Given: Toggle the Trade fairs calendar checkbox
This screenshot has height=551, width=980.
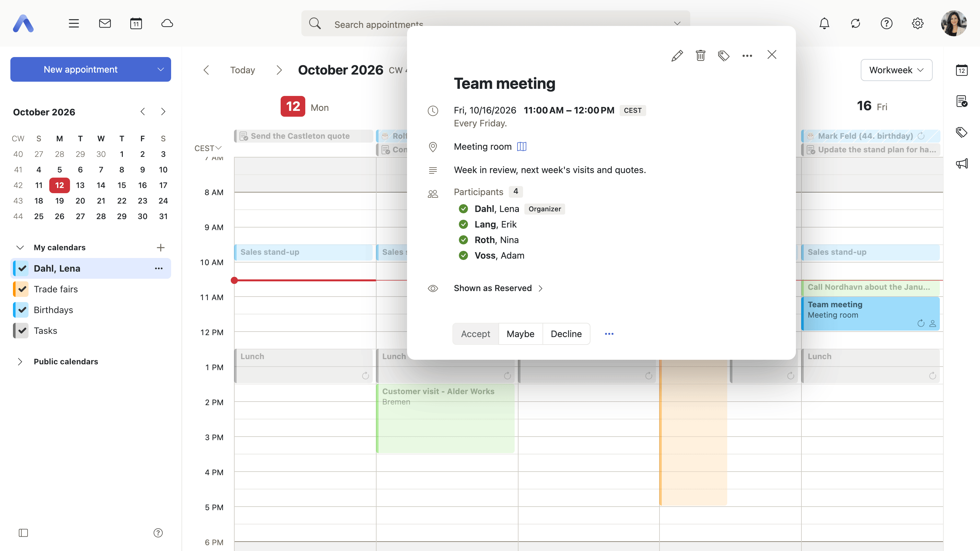Looking at the screenshot, I should click(x=22, y=289).
